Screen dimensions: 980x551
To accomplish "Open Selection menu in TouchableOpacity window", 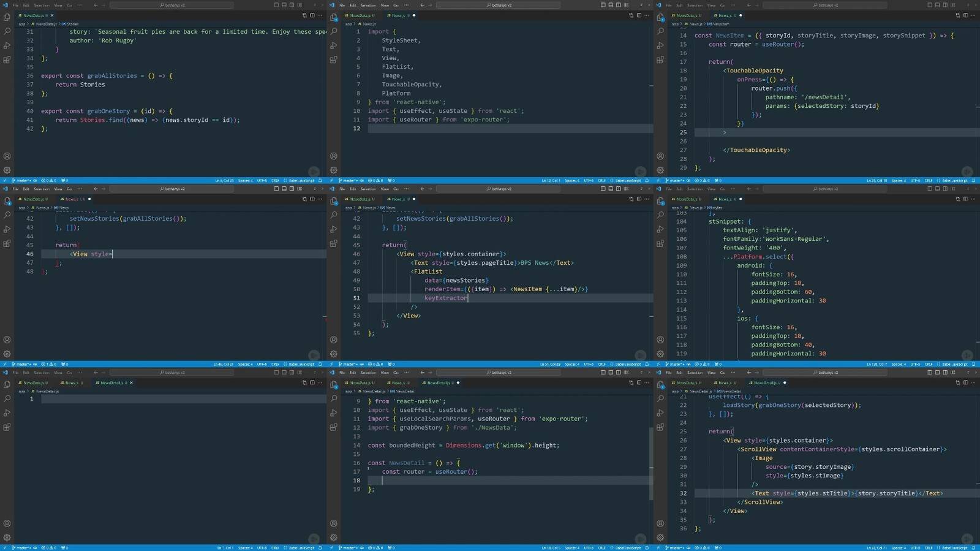I will 695,5.
